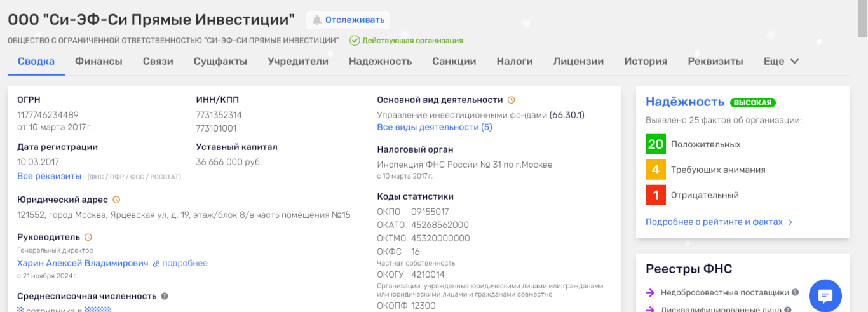868x312 pixels.
Task: Click the Отрицательный fact label
Action: [705, 195]
